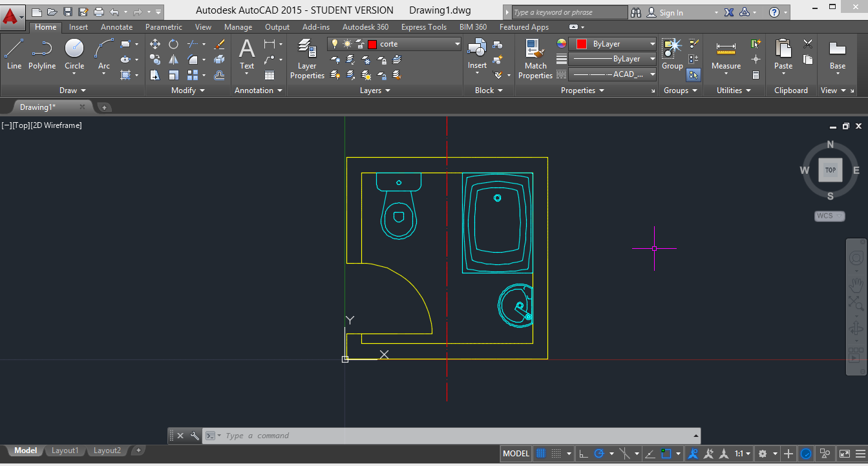Image resolution: width=868 pixels, height=466 pixels.
Task: Switch to the Parametric tab
Action: (x=164, y=27)
